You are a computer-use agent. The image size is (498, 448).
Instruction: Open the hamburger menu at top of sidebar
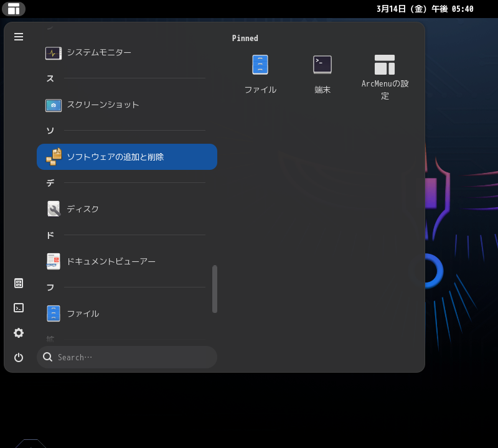point(19,37)
